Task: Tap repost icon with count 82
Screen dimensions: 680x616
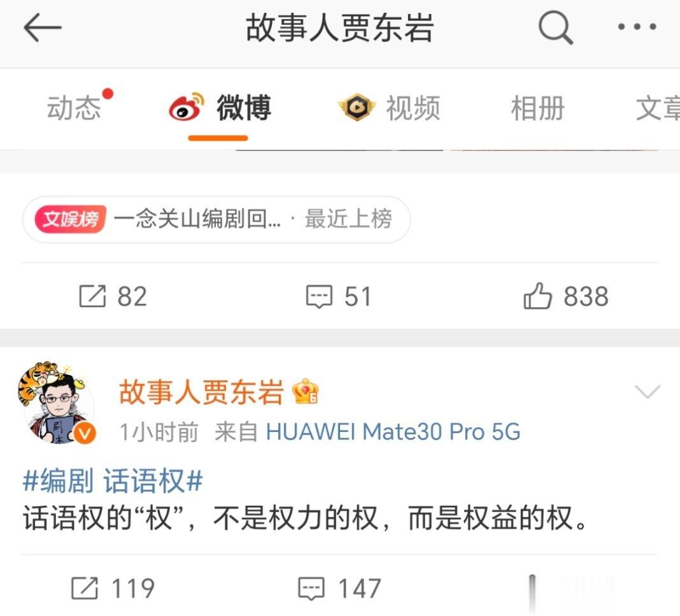Action: point(92,296)
